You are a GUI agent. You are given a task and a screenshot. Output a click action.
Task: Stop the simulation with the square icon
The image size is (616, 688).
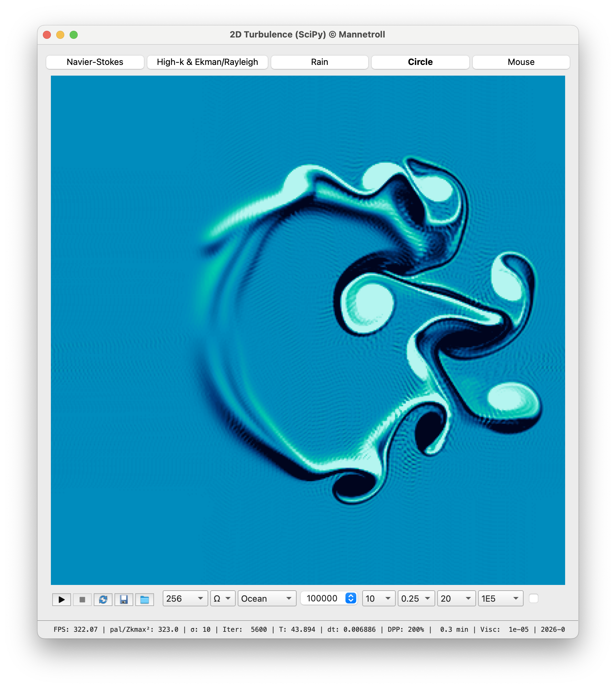82,599
